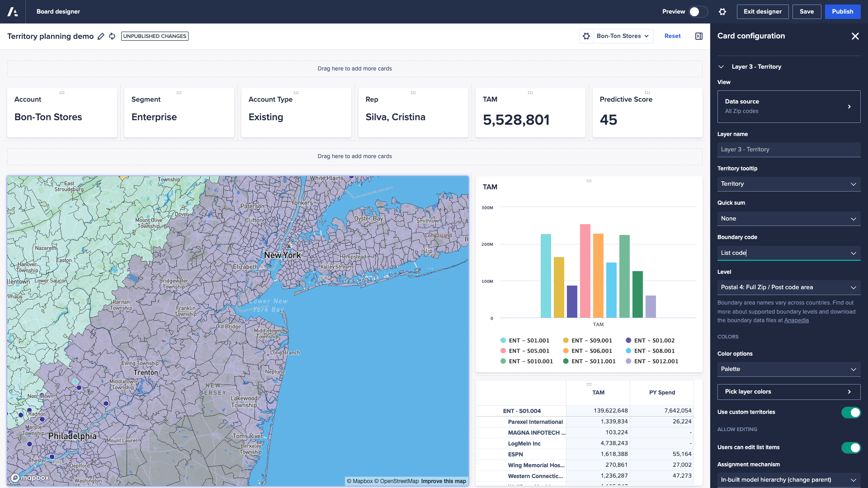Click the Quick sum None color swatch area
Screen dimensions: 868x488
(x=788, y=218)
